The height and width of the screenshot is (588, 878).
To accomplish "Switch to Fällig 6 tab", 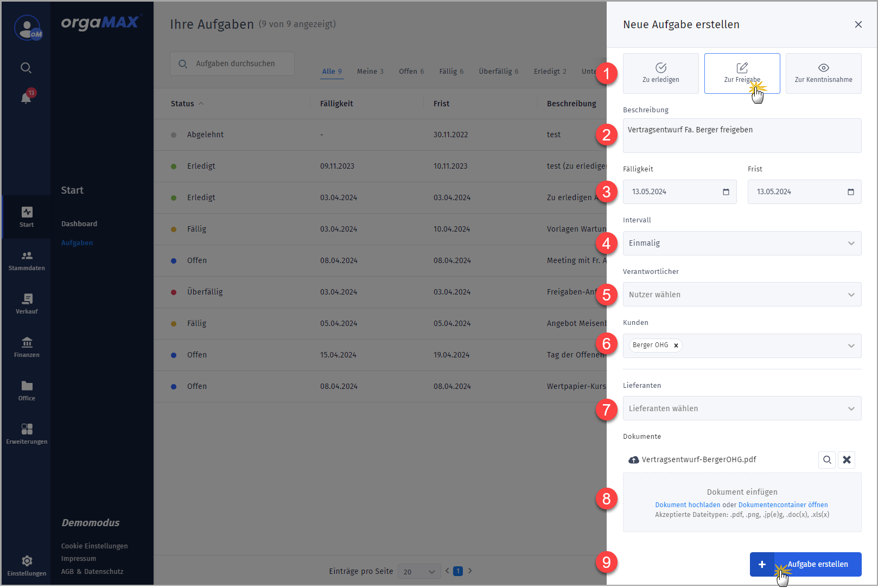I will pos(451,71).
